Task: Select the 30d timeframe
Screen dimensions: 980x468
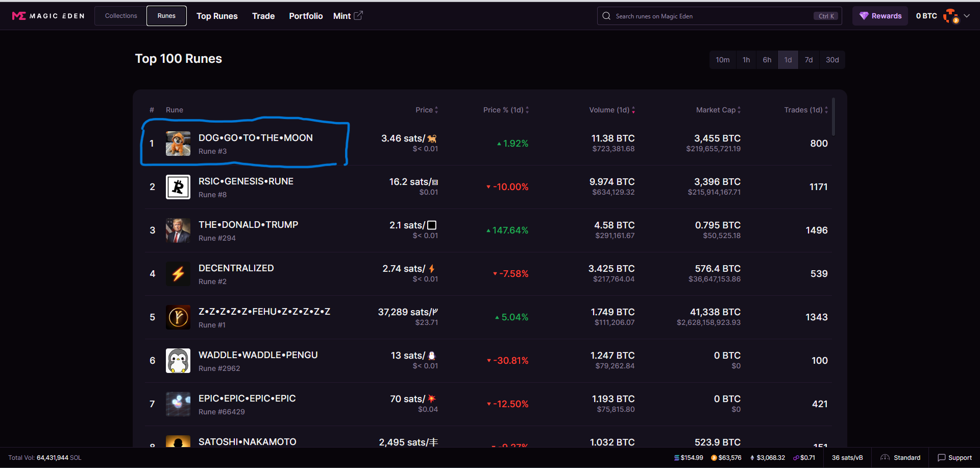Action: pos(832,60)
